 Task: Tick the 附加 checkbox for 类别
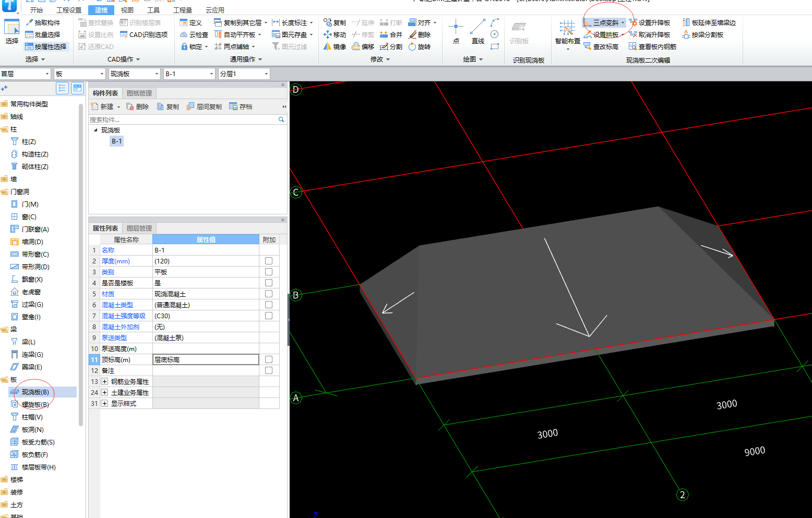(x=269, y=272)
